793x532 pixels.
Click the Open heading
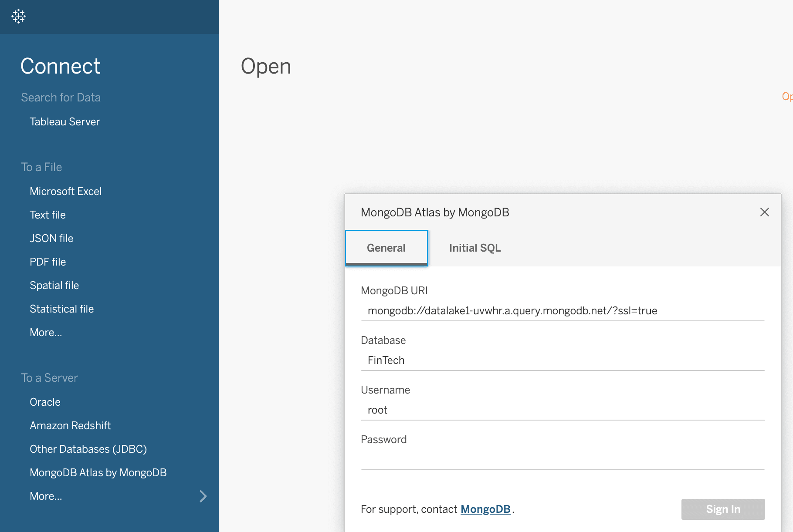pyautogui.click(x=266, y=67)
